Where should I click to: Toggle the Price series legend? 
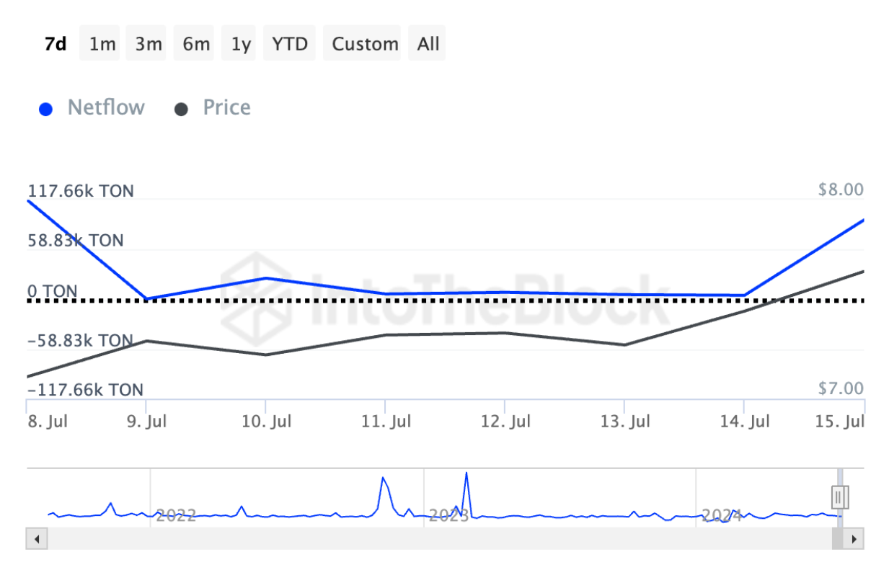tap(226, 108)
